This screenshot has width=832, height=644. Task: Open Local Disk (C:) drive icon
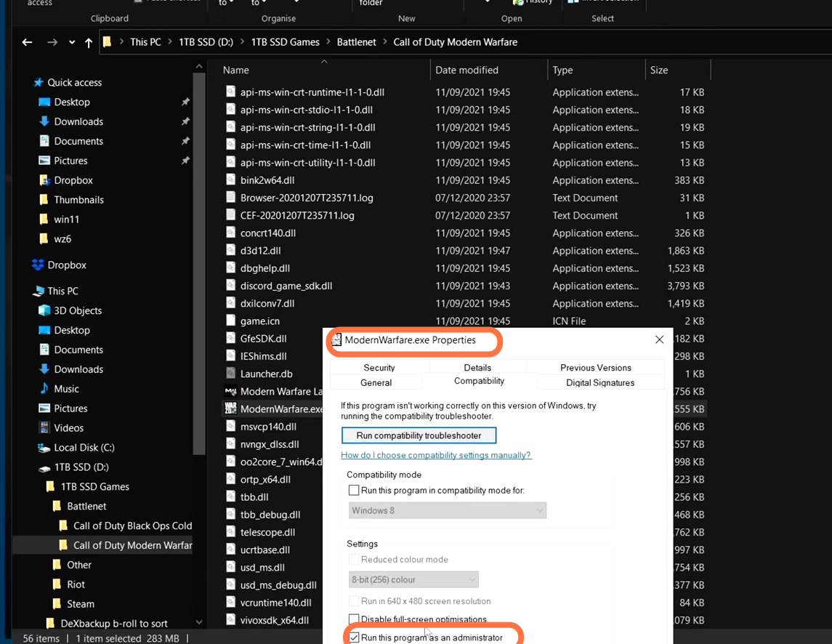(x=44, y=448)
